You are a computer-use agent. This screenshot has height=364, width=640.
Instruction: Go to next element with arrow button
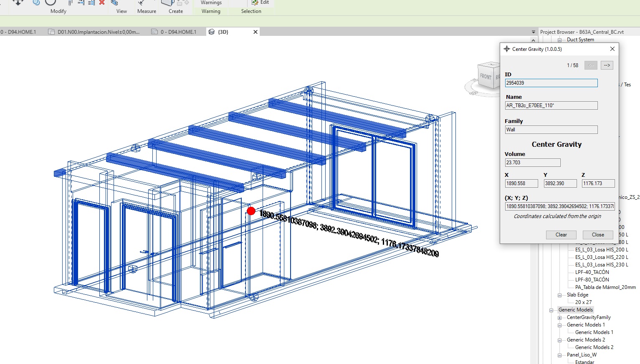click(607, 65)
